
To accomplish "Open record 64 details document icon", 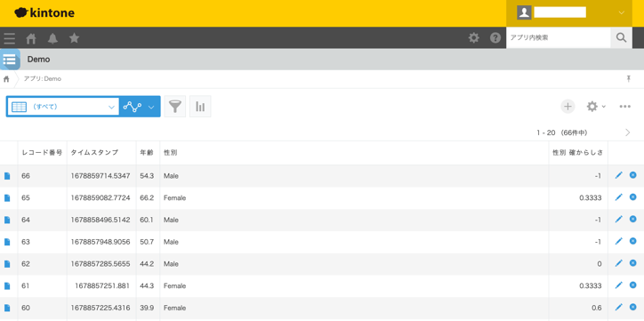I will pyautogui.click(x=7, y=220).
